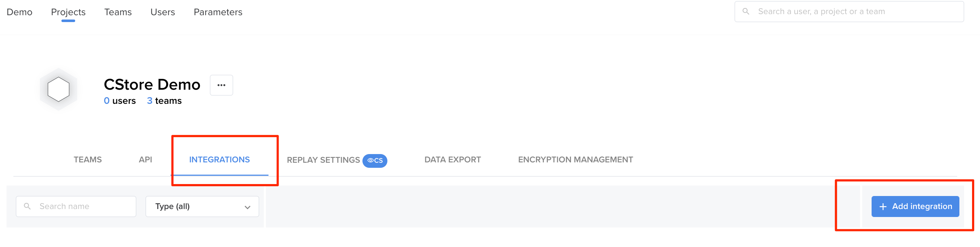Click the Add integration button
Viewport: 980px width, 247px height.
(915, 206)
